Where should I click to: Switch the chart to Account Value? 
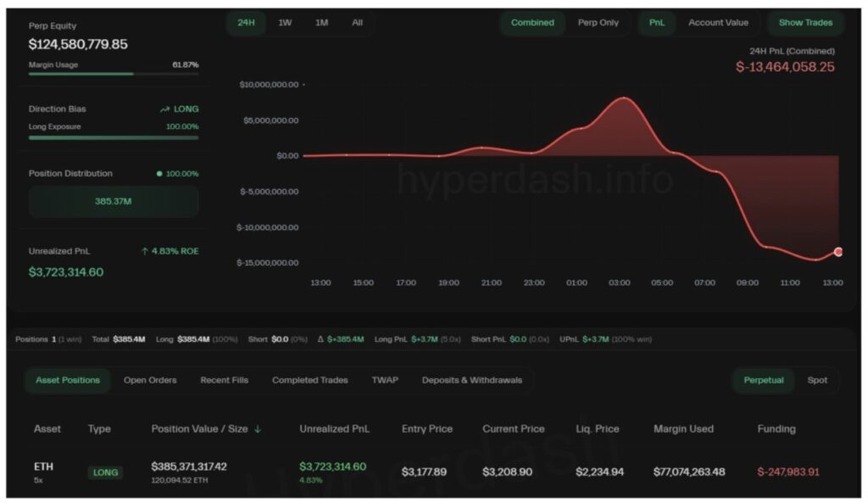click(x=718, y=23)
